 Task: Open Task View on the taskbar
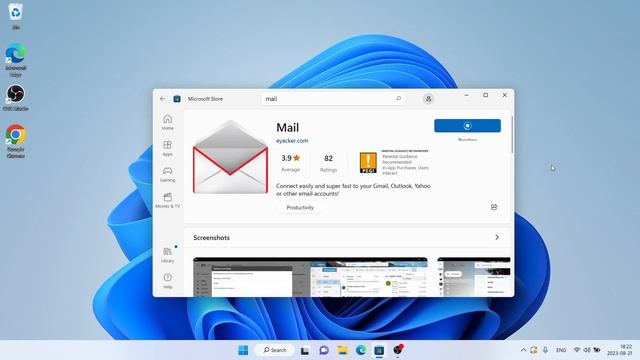click(x=304, y=350)
